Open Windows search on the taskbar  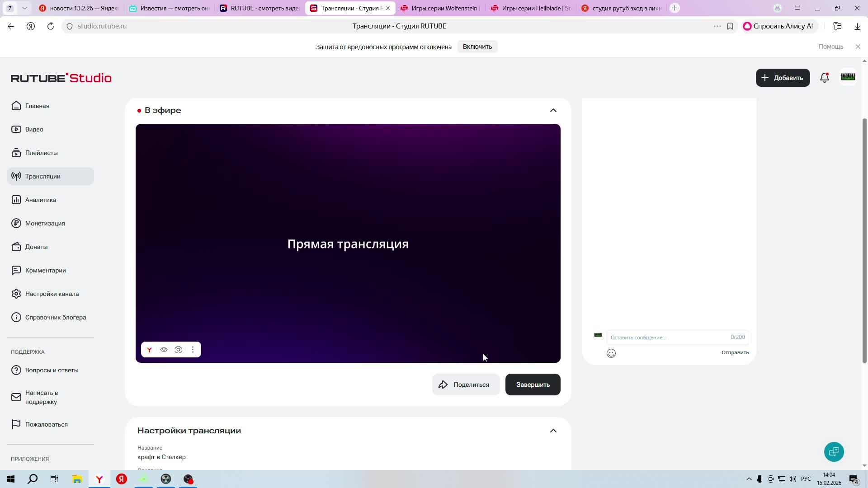coord(33,479)
